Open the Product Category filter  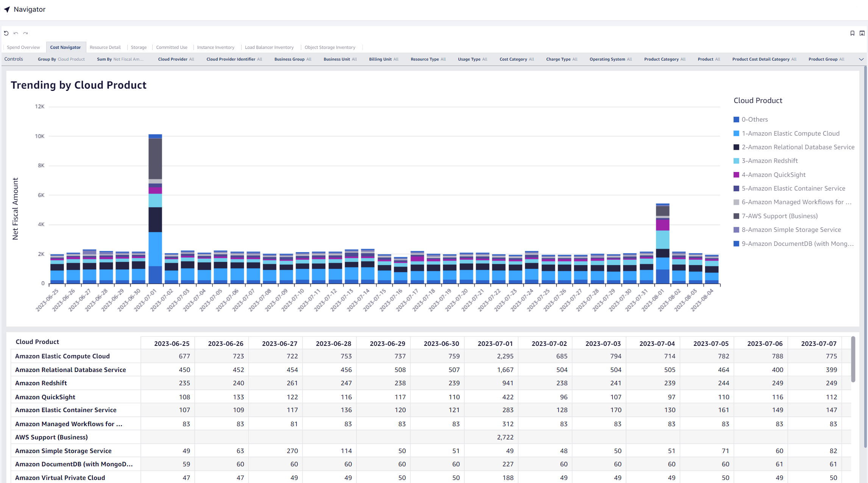click(x=665, y=59)
